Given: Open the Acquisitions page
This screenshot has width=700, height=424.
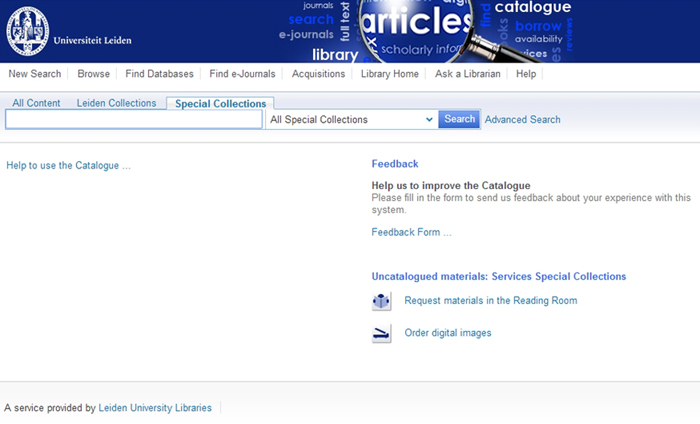Looking at the screenshot, I should (318, 74).
